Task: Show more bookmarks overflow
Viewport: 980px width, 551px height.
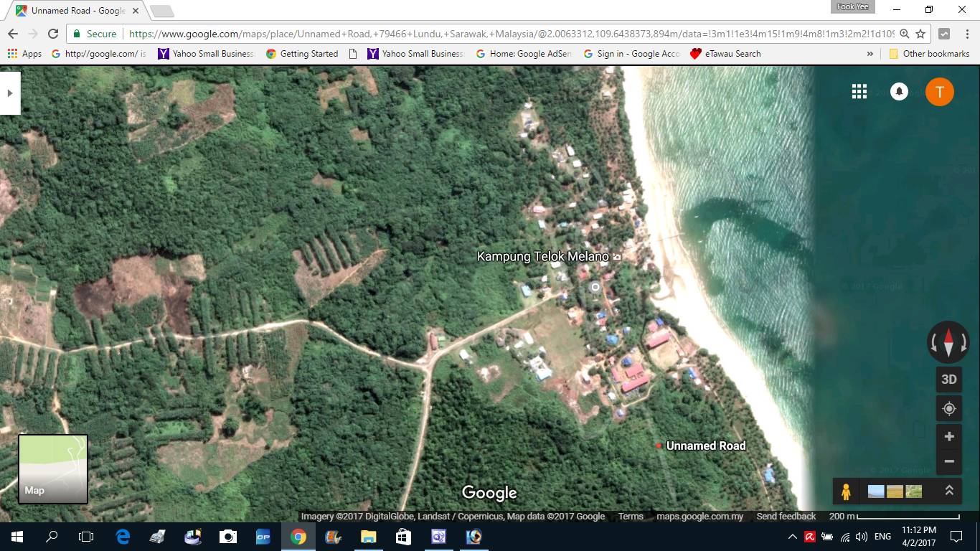Action: 870,54
